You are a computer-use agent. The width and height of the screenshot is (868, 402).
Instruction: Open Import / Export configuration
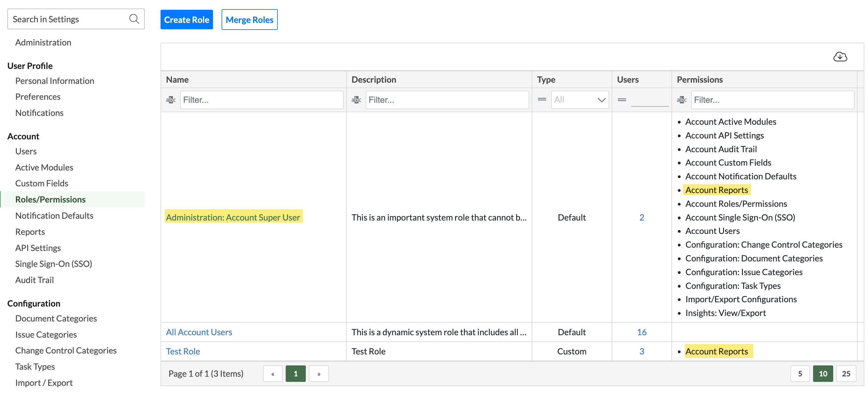pos(44,382)
